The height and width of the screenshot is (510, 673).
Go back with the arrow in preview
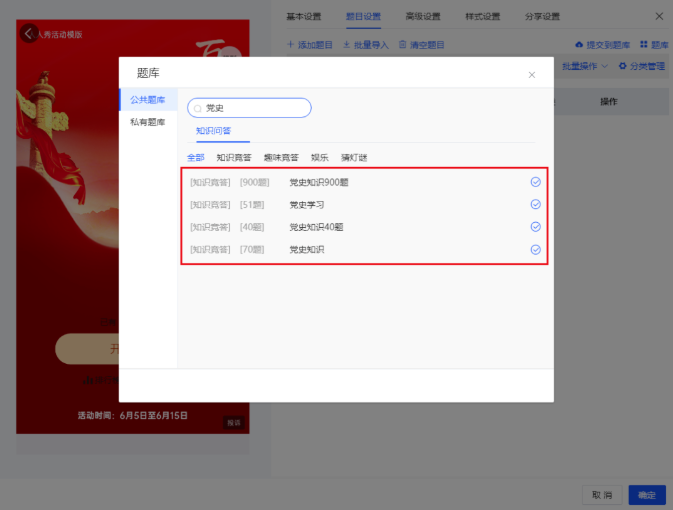tap(29, 33)
